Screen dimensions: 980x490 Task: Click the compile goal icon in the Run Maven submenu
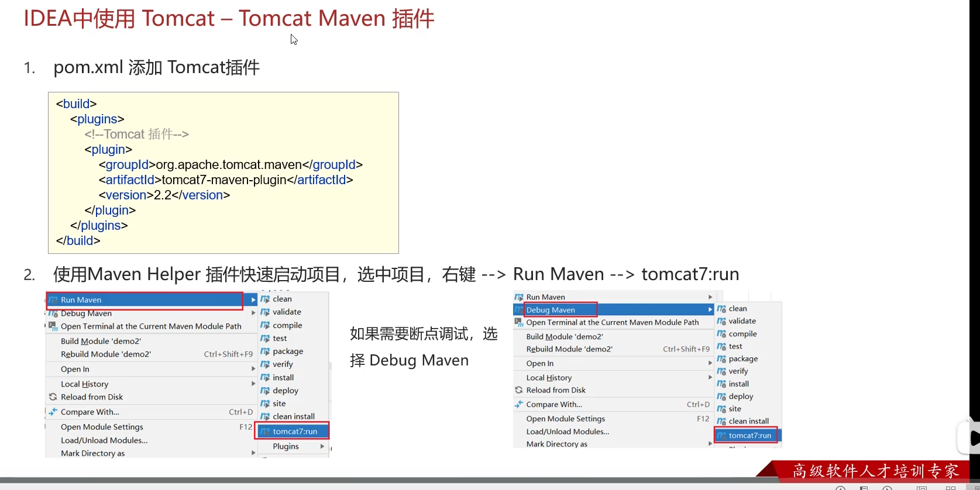tap(265, 325)
